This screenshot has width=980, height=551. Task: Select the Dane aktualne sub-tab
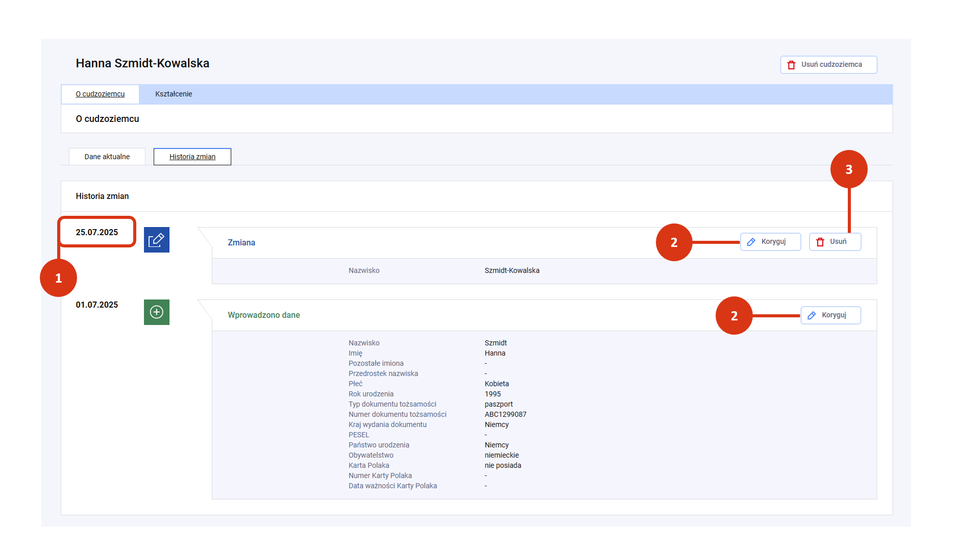point(107,157)
